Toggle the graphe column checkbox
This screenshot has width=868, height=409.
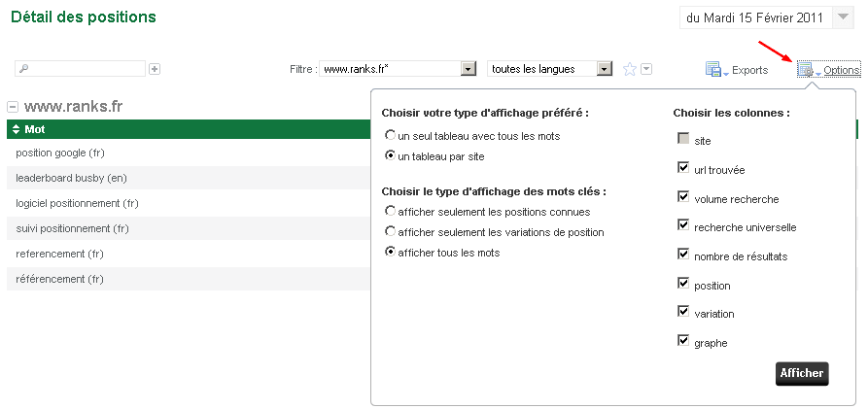(x=683, y=340)
